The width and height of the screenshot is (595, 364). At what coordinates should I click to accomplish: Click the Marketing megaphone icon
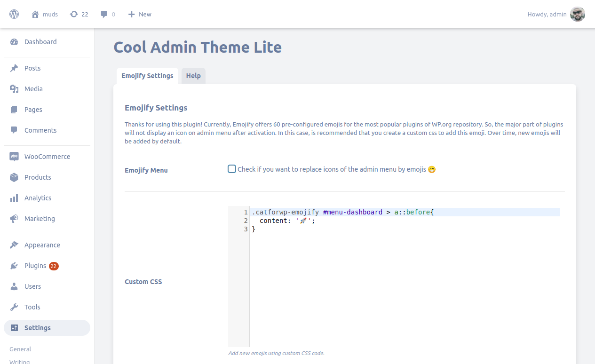click(14, 219)
